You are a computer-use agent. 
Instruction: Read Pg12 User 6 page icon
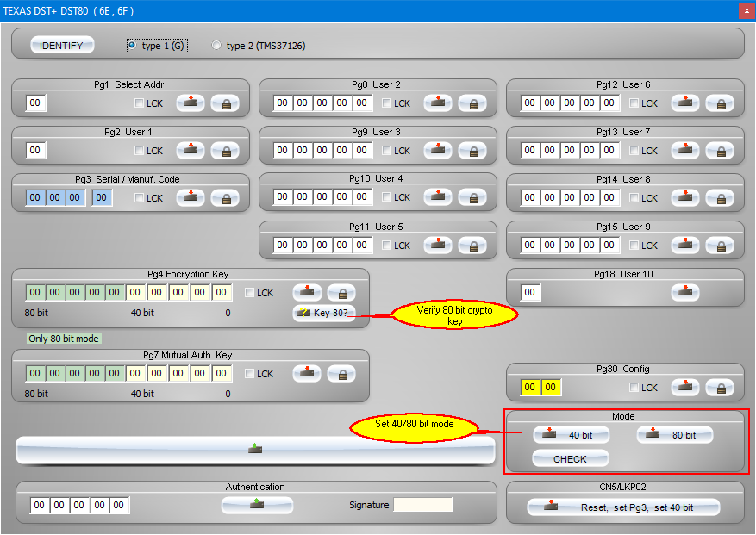pyautogui.click(x=685, y=103)
